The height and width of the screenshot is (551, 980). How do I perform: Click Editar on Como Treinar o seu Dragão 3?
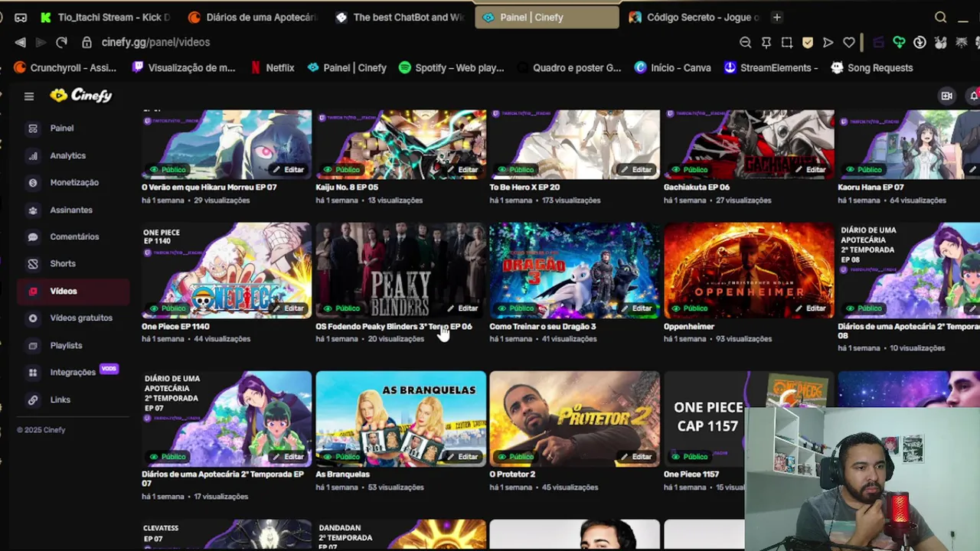[x=635, y=308]
